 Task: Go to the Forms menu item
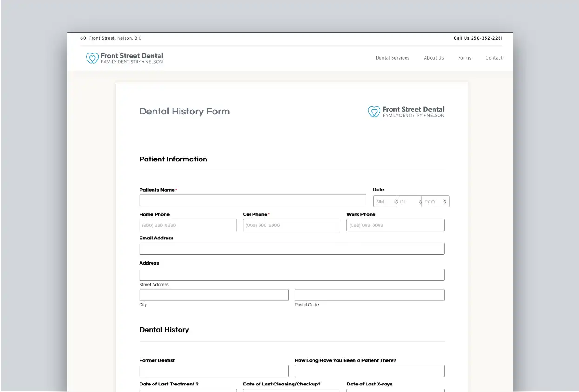coord(465,58)
